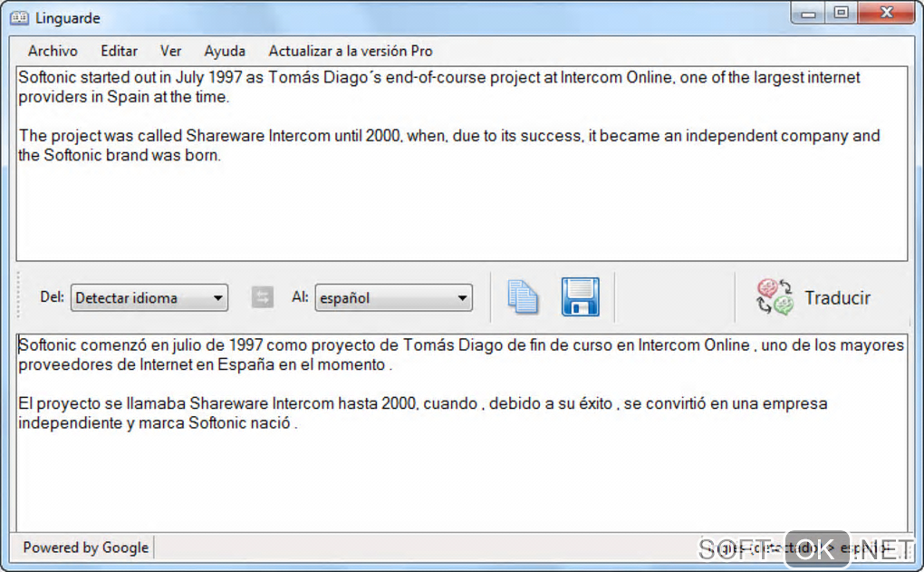Screen dimensions: 924x572
Task: Close the Linguarde window
Action: 886,13
